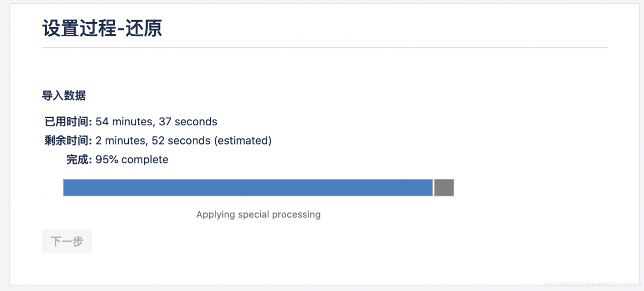Viewport: 644px width, 291px height.
Task: Click the 导入数据 section heading
Action: point(64,95)
